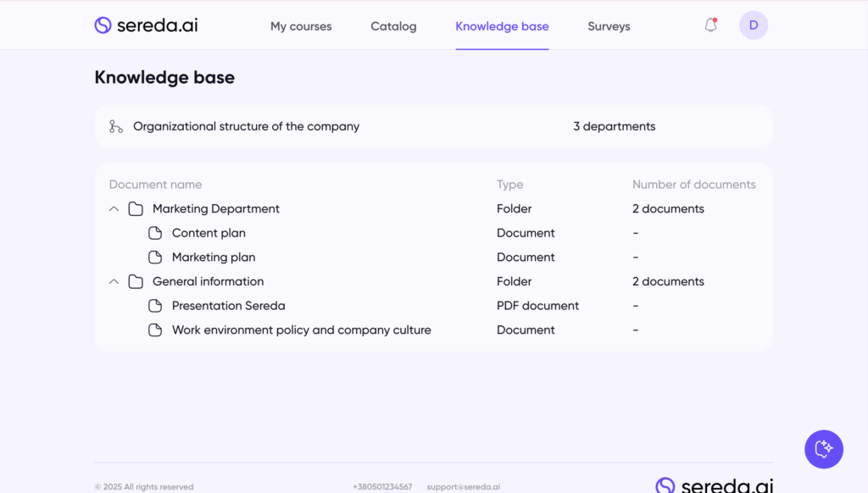Switch to the Catalog tab
868x493 pixels.
point(393,26)
